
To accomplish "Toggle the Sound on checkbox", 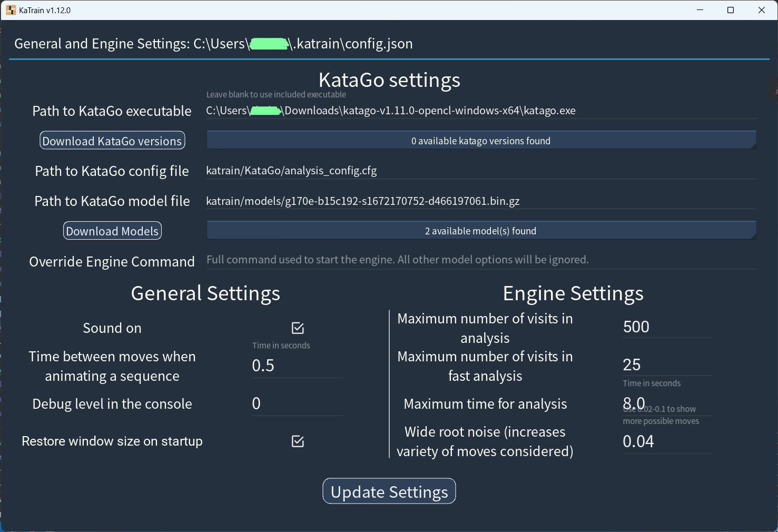I will [x=298, y=328].
